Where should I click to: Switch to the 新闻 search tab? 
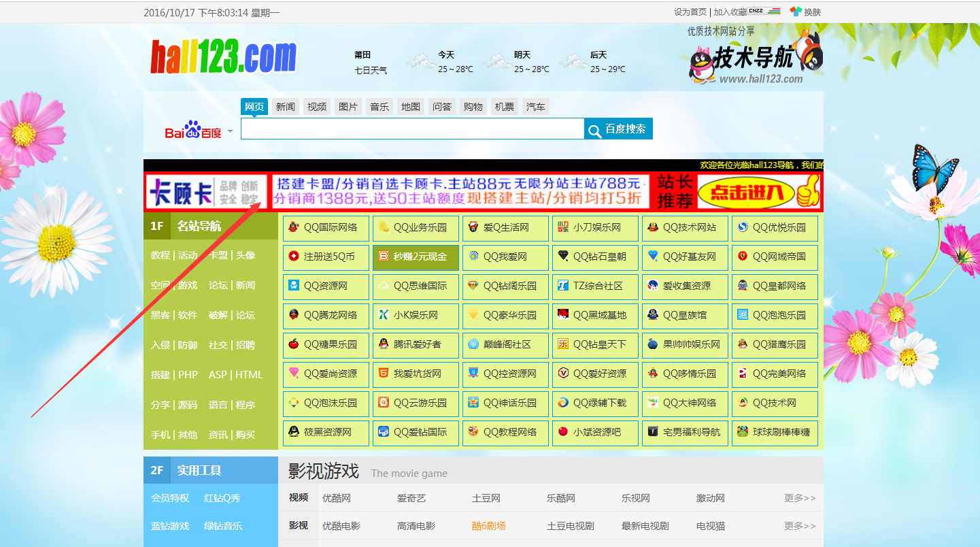(286, 107)
